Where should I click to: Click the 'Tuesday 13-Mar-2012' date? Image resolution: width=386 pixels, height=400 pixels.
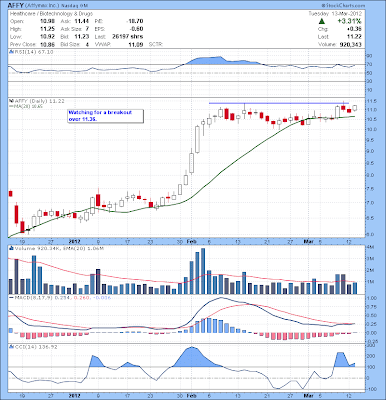[x=335, y=14]
